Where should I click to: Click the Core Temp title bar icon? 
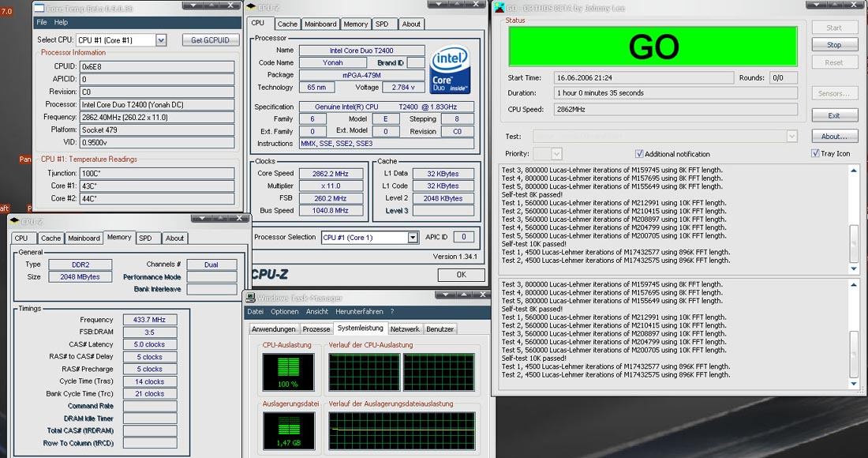(x=39, y=8)
